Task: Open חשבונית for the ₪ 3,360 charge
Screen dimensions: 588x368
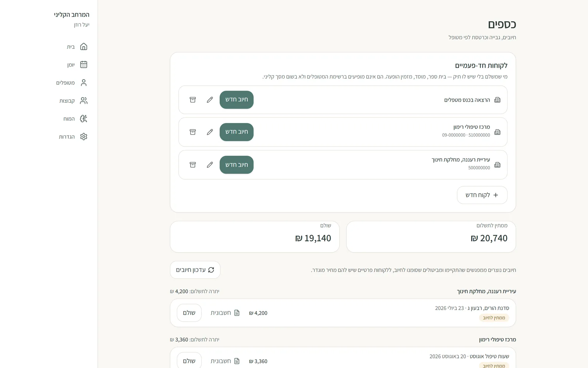Action: pos(225,361)
